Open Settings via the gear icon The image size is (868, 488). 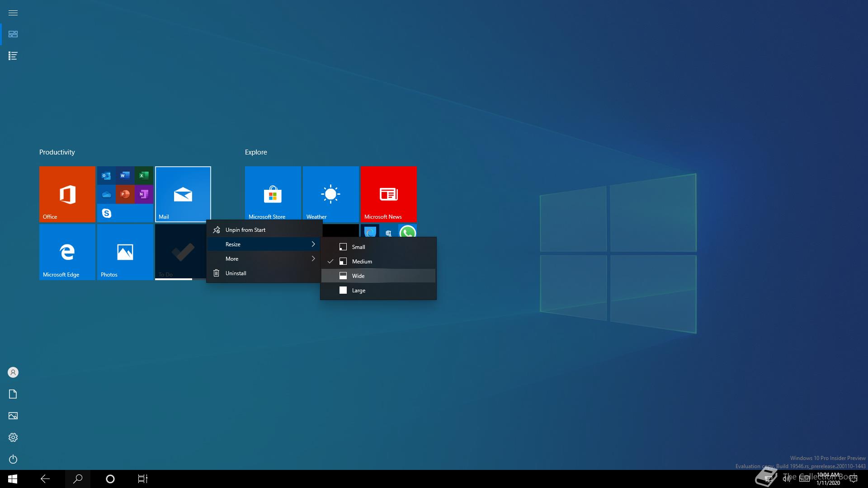[13, 437]
